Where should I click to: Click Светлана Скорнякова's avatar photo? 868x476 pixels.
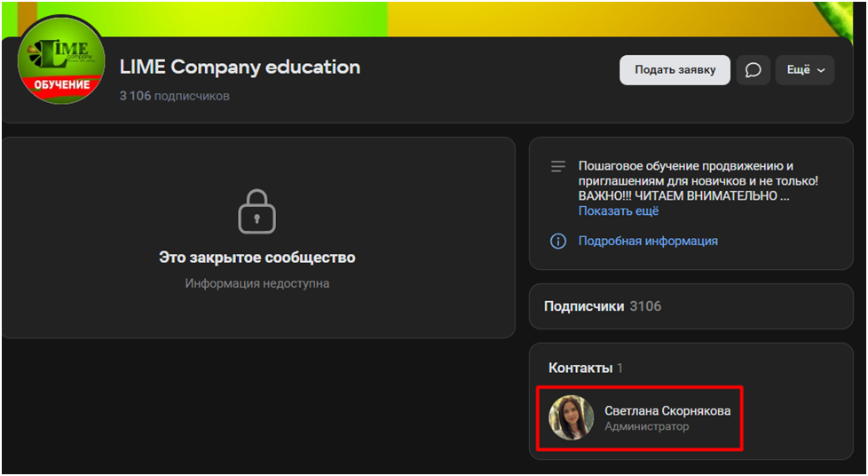[572, 417]
